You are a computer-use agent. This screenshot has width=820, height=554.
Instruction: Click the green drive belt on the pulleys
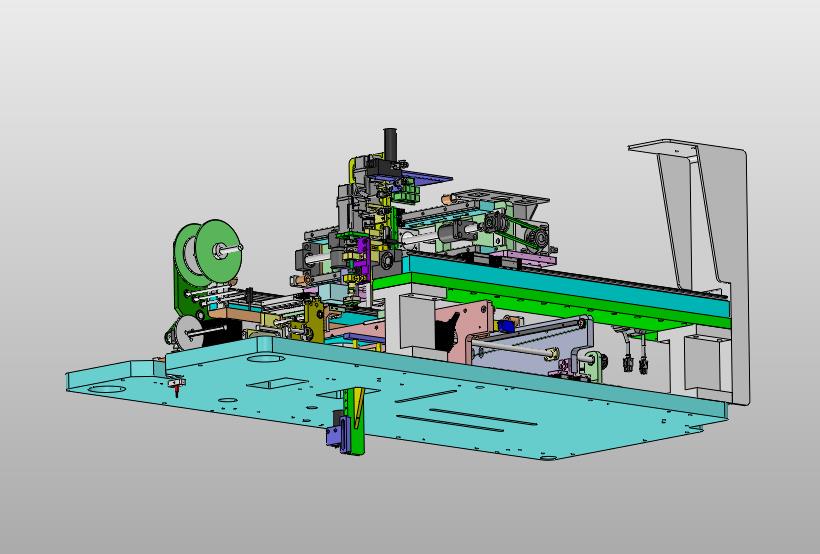[526, 232]
